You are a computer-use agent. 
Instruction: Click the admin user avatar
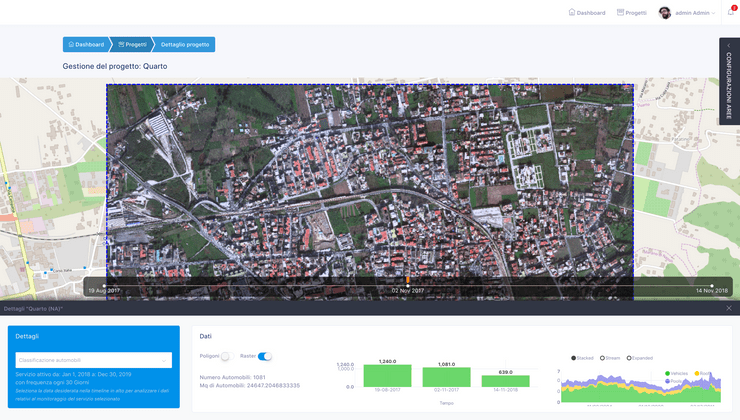[664, 13]
